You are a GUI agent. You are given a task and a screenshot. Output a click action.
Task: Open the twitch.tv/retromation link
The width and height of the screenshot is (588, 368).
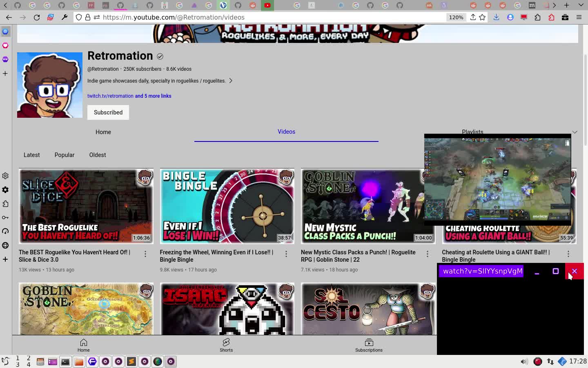[x=110, y=96]
